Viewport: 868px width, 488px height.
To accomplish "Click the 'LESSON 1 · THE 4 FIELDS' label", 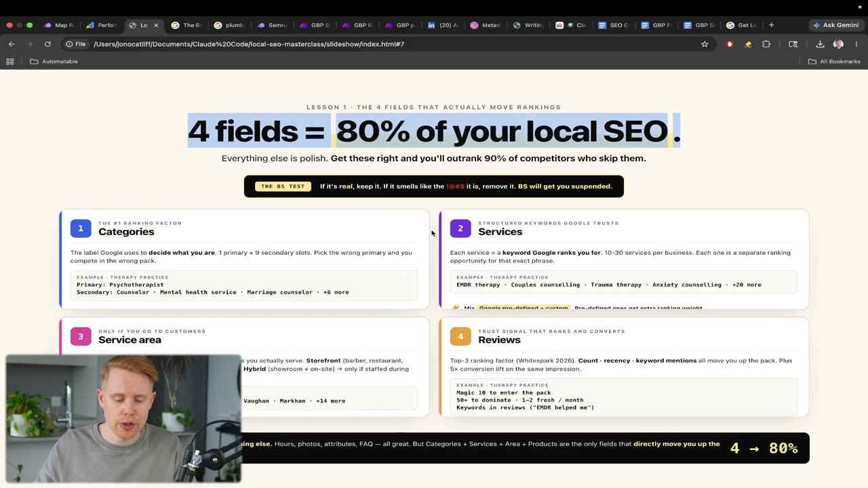I will click(x=434, y=107).
